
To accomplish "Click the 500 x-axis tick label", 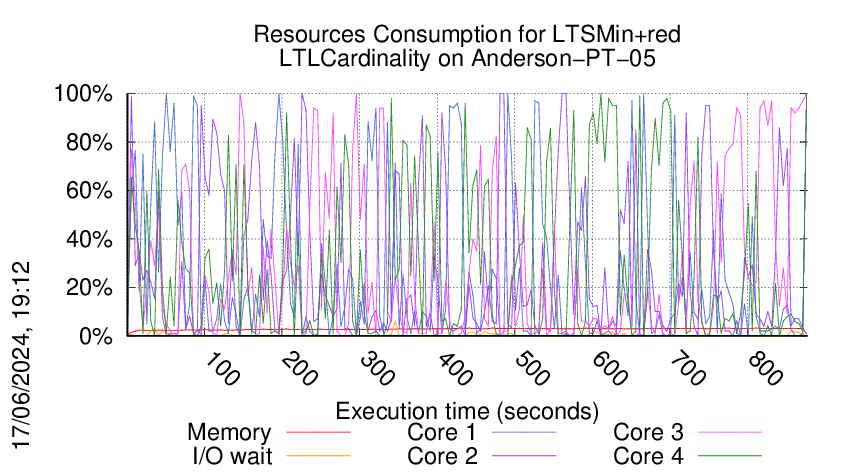I will 533,370.
